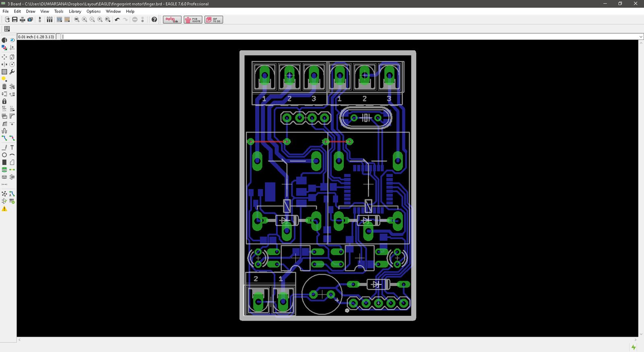Click the IDF to 3D button
The width and height of the screenshot is (644, 352).
(214, 20)
